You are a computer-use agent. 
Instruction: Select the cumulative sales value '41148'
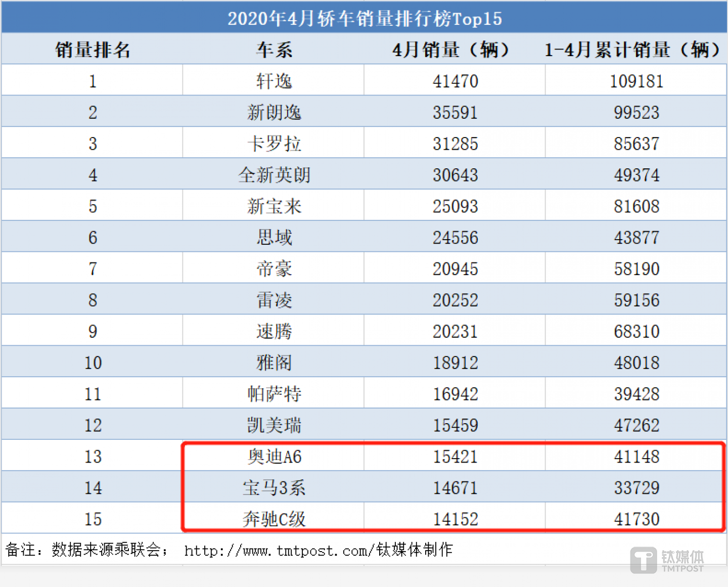tap(636, 457)
